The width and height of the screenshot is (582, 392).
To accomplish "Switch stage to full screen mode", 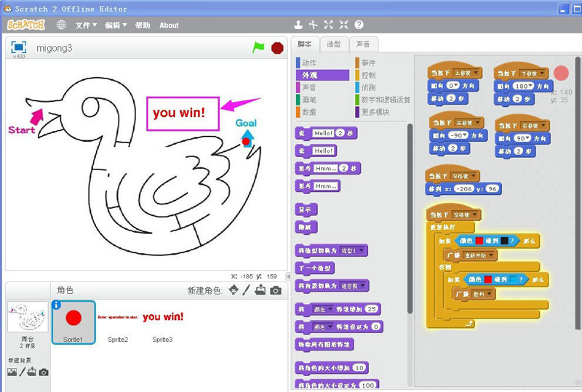I will pyautogui.click(x=19, y=47).
